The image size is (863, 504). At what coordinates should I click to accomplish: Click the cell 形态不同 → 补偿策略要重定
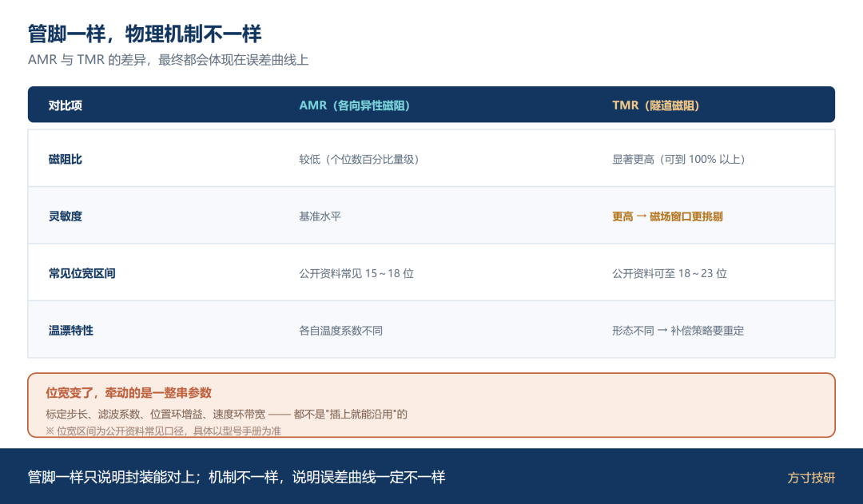click(678, 331)
